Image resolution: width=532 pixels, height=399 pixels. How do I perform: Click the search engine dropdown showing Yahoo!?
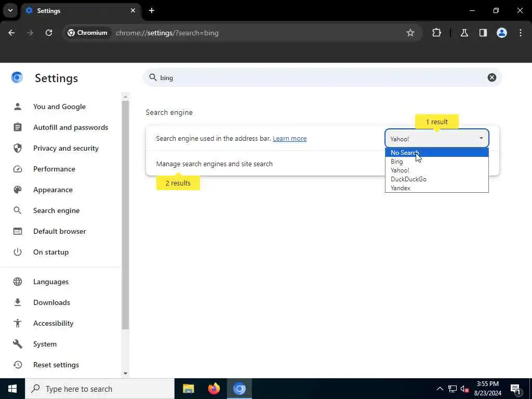point(436,138)
